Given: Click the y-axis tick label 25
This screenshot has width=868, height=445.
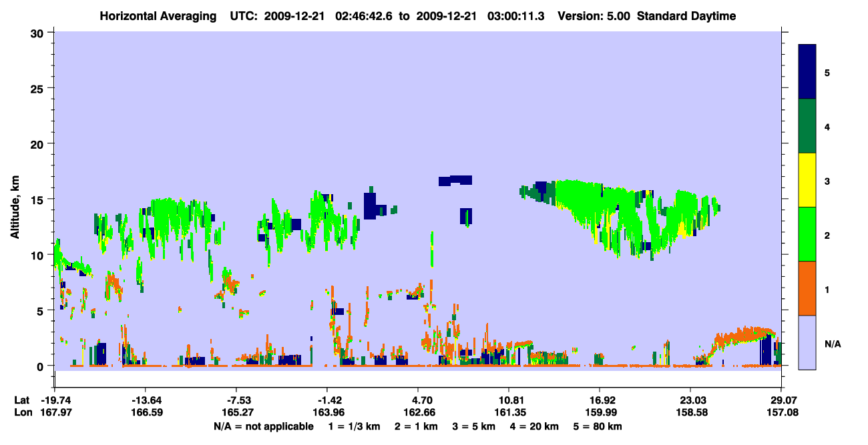Looking at the screenshot, I should [39, 89].
